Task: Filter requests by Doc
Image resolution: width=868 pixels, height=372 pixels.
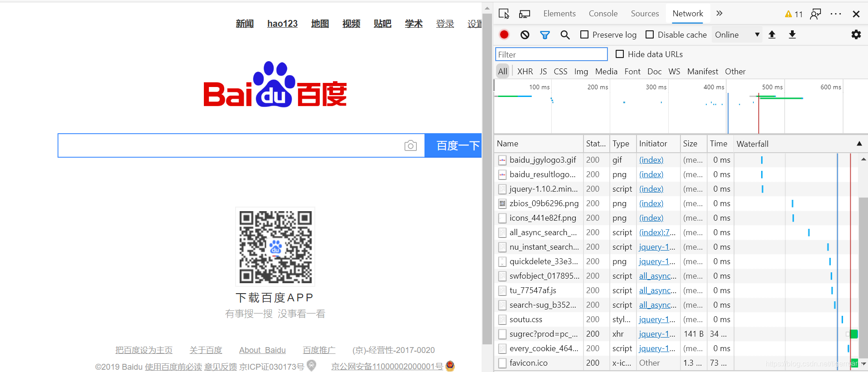Action: click(654, 72)
